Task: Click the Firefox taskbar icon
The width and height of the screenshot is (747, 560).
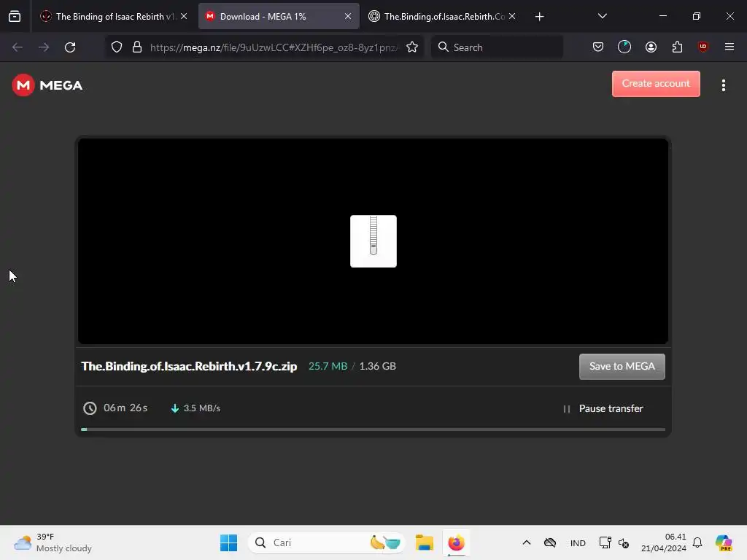Action: coord(456,542)
